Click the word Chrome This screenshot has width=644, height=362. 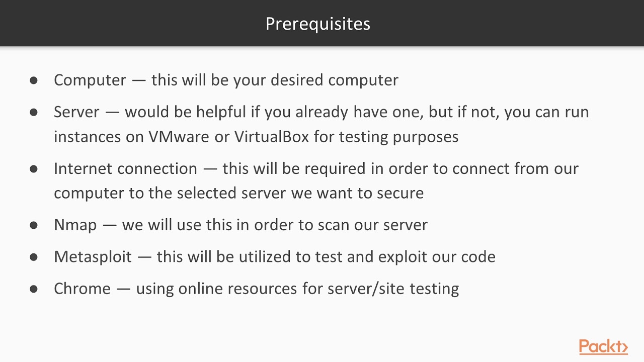click(x=82, y=288)
